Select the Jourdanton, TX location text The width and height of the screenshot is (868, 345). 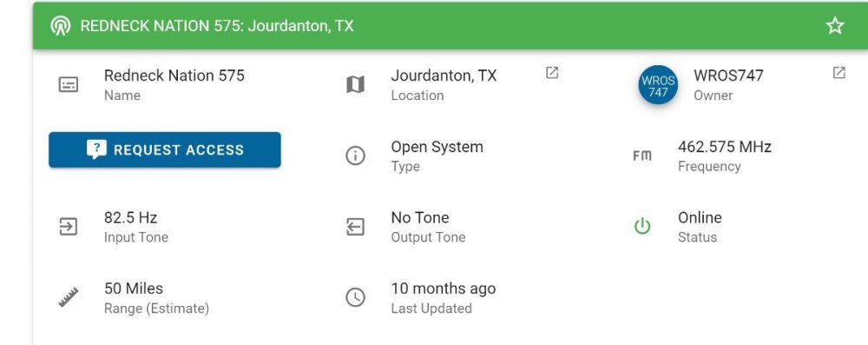tap(444, 76)
